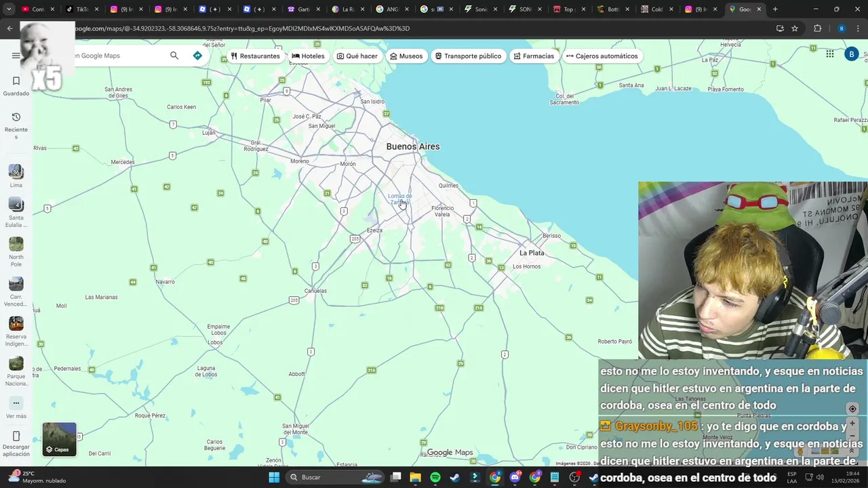Click Lomas de Zamora map label
This screenshot has width=868, height=488.
pyautogui.click(x=399, y=199)
